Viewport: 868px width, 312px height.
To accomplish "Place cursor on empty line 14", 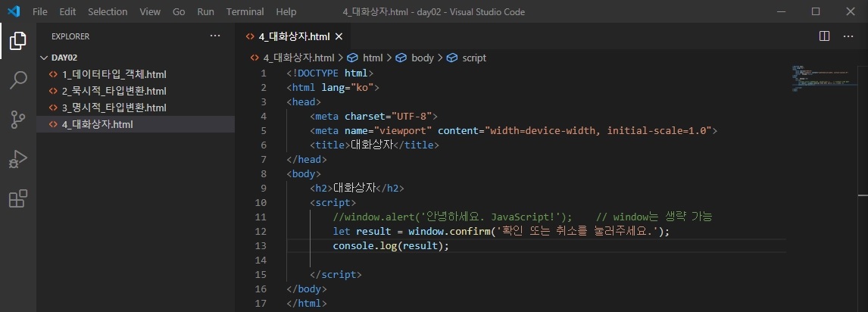I will click(535, 260).
